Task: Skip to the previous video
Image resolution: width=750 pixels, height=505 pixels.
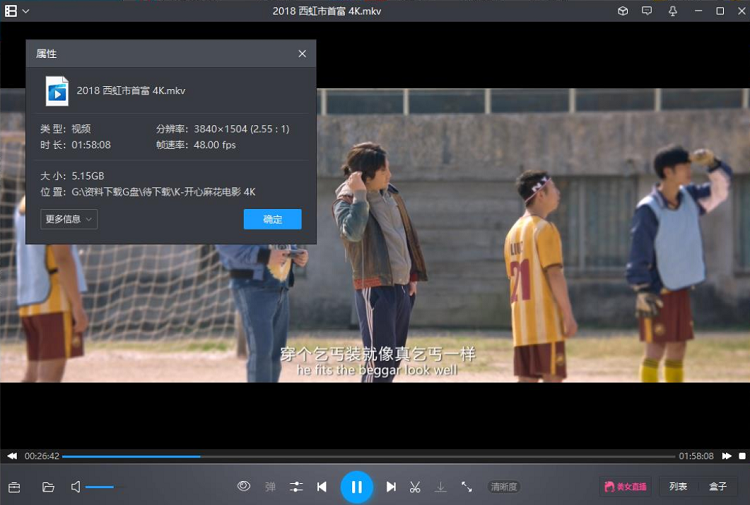Action: tap(321, 487)
